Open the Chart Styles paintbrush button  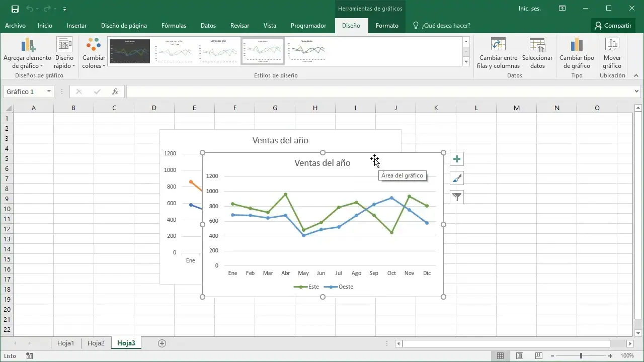click(456, 178)
